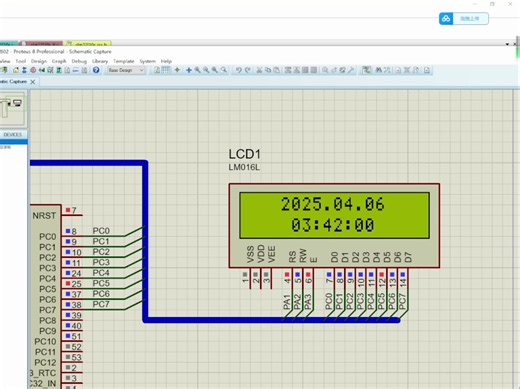Click the Block Move icon
520x389 pixels.
click(296, 70)
